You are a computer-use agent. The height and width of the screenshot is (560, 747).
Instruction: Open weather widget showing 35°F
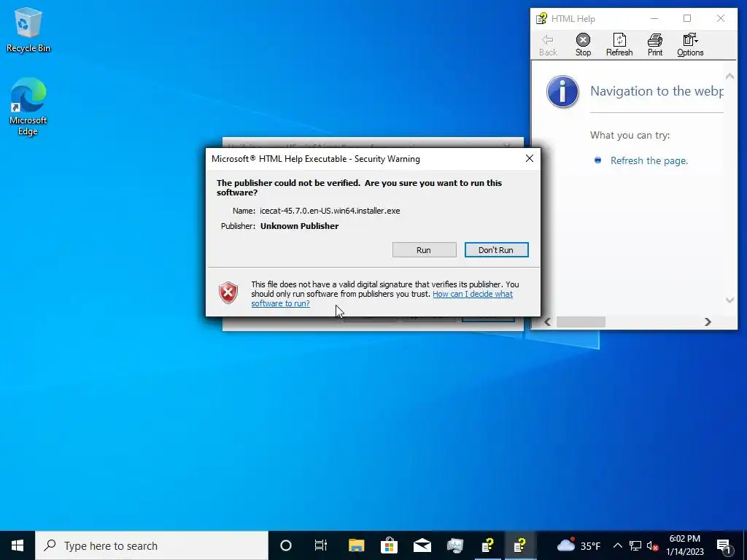[578, 545]
